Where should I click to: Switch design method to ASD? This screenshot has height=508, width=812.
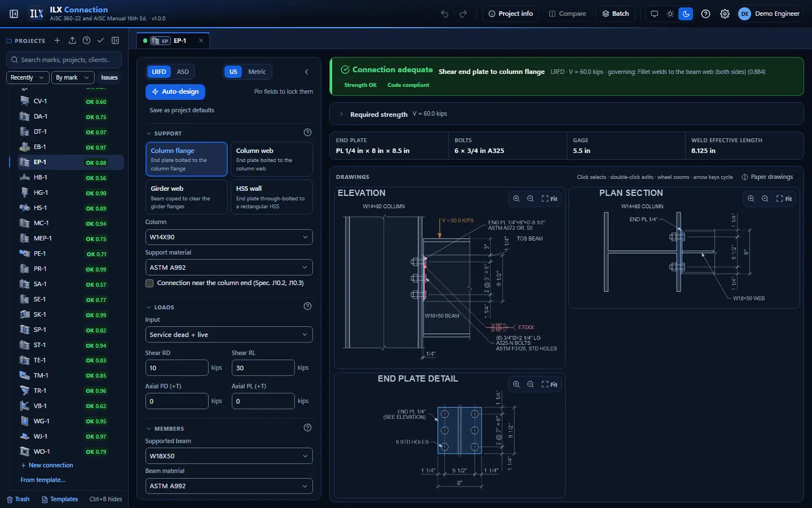tap(183, 72)
